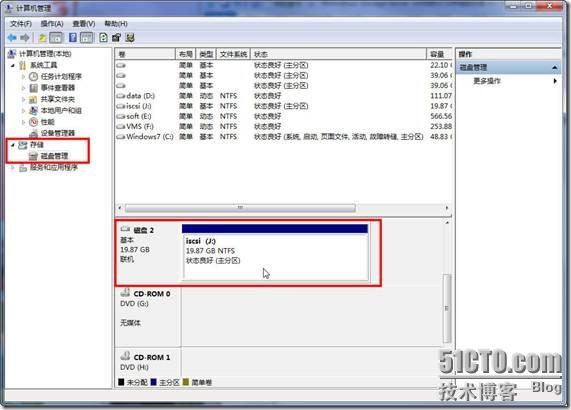Select the soft (E:) volume row
Viewport: 571px width, 410px height.
tap(284, 116)
